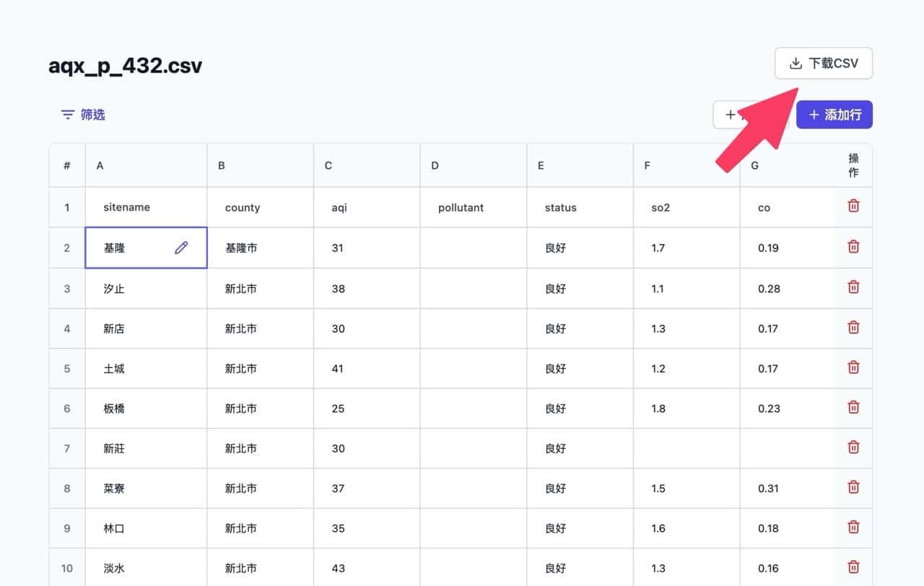924x586 pixels.
Task: Click aqi value 31 for 基隆
Action: tap(367, 248)
